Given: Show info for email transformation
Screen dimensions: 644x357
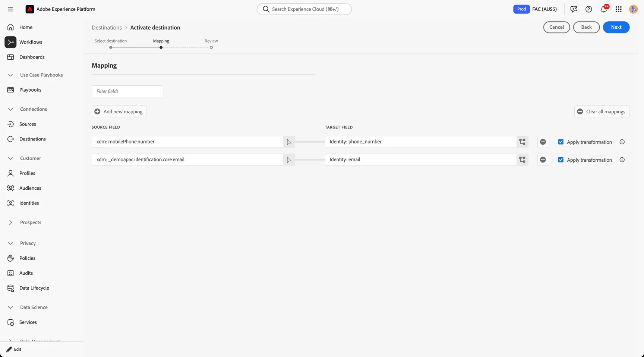Looking at the screenshot, I should tap(622, 159).
